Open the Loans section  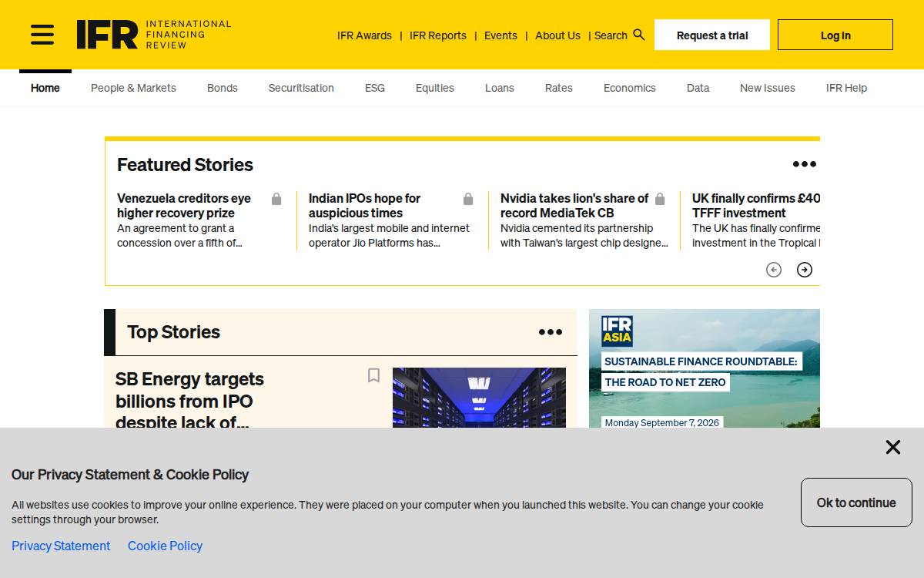tap(500, 88)
